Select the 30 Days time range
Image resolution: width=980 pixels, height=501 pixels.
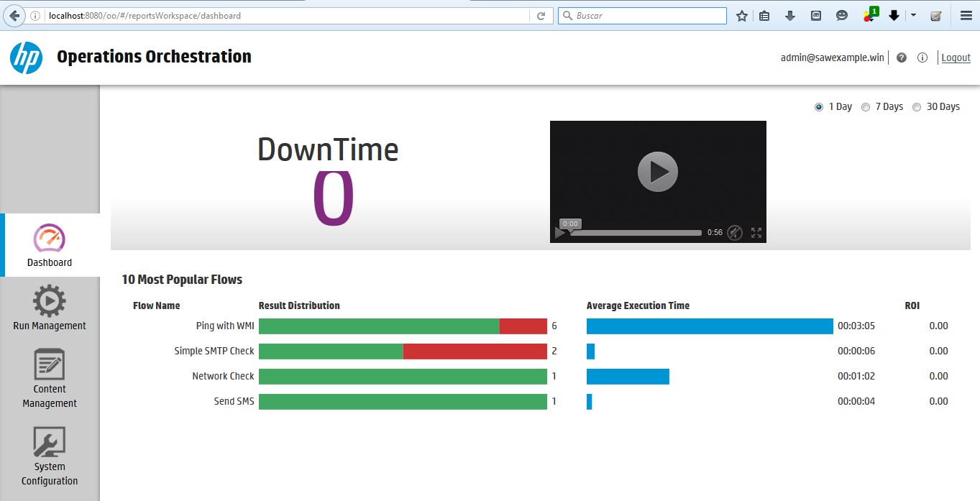coord(917,107)
